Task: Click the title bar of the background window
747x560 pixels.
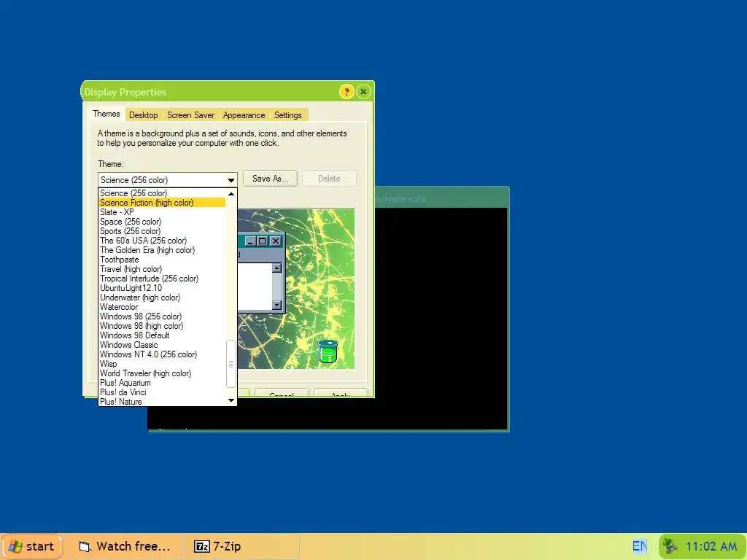Action: (x=441, y=198)
